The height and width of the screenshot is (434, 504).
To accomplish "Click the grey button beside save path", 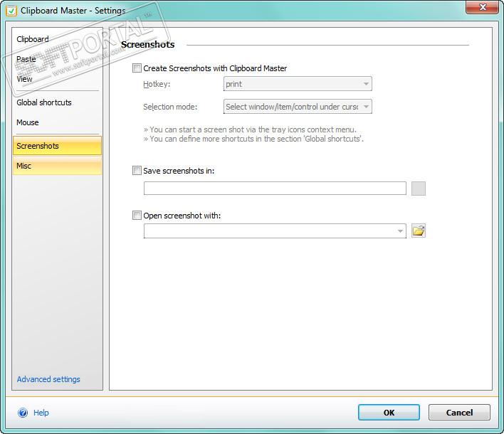I will click(418, 189).
